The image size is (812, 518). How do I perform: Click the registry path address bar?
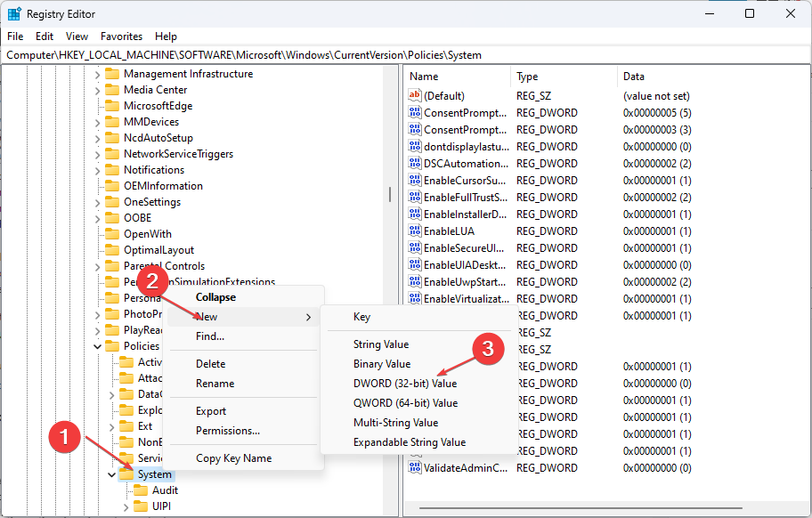pyautogui.click(x=406, y=55)
